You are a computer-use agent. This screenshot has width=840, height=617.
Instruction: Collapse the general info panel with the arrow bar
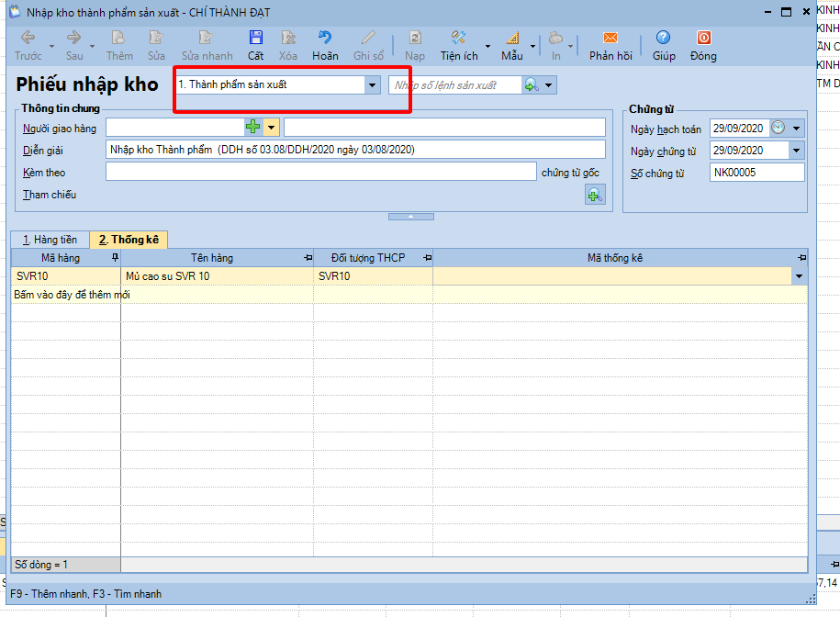[x=412, y=217]
